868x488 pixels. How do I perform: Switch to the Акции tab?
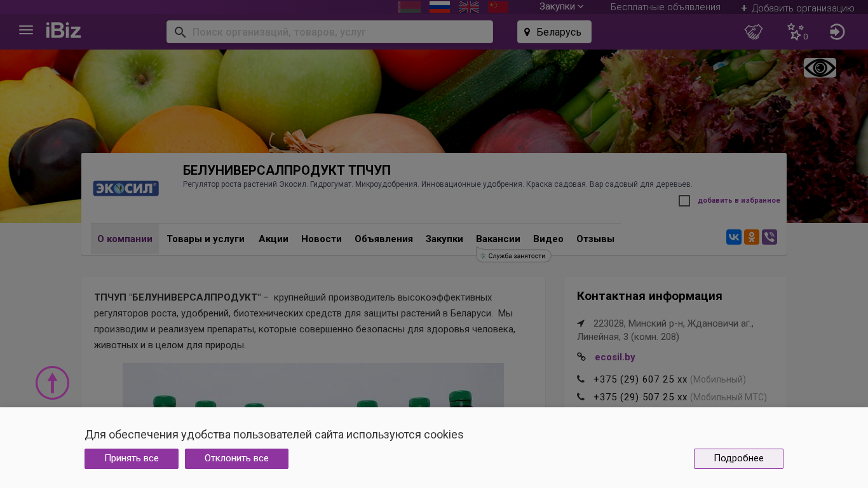[273, 239]
